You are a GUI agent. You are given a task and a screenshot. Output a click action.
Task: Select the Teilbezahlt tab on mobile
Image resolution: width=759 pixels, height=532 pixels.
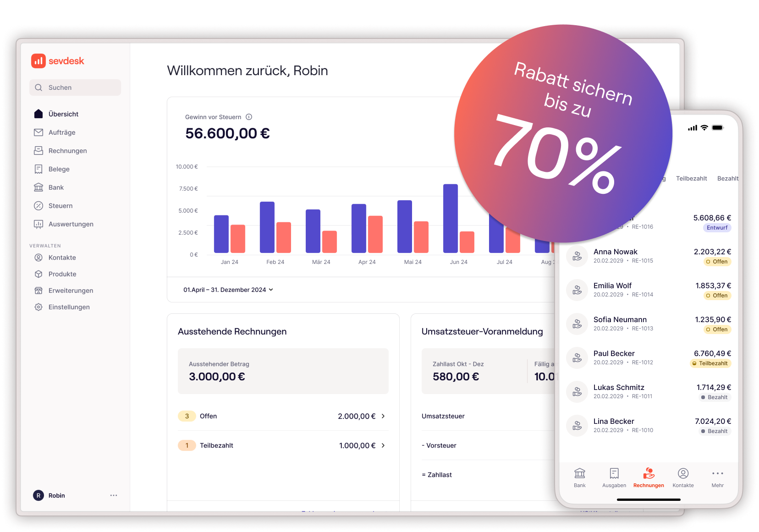[x=691, y=178]
